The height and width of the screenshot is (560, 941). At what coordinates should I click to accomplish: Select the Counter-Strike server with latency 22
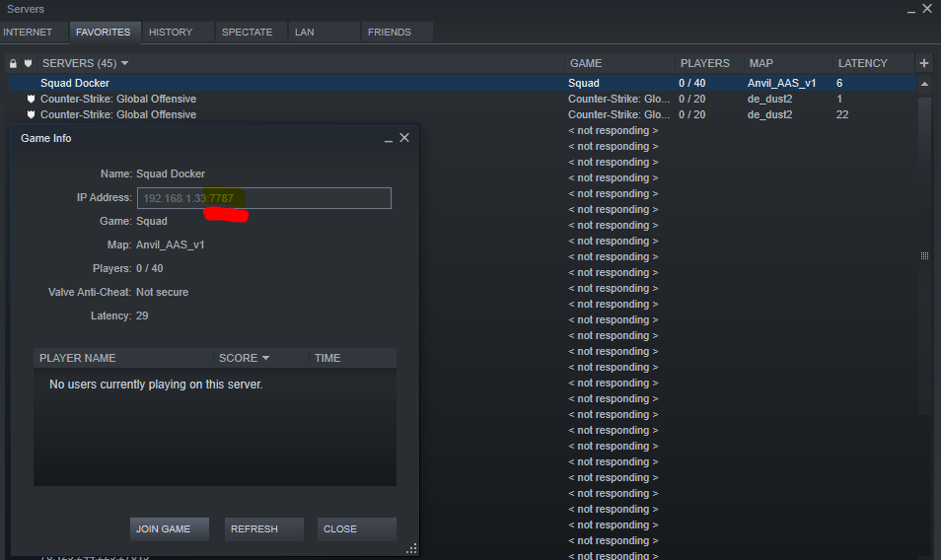click(462, 114)
